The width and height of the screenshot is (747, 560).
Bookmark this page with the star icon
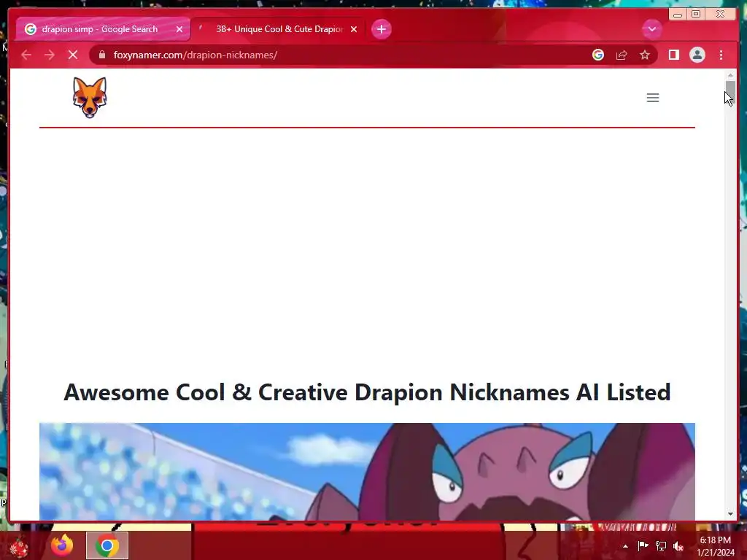click(x=645, y=55)
